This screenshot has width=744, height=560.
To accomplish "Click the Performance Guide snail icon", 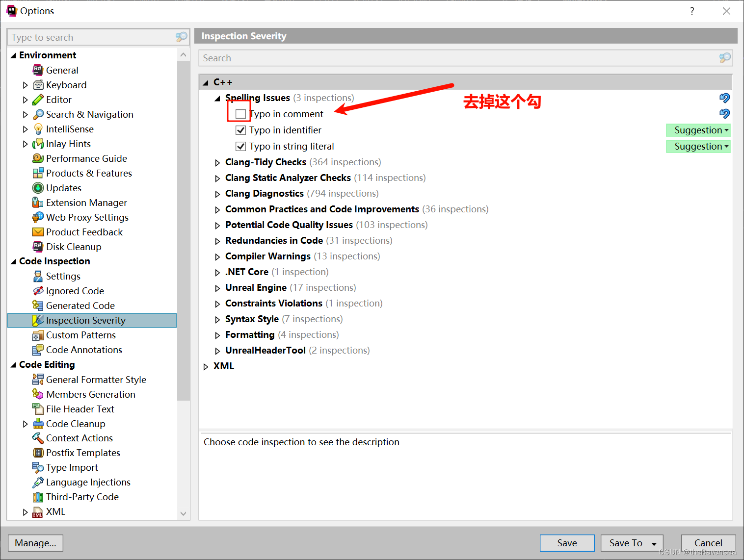I will [x=38, y=158].
